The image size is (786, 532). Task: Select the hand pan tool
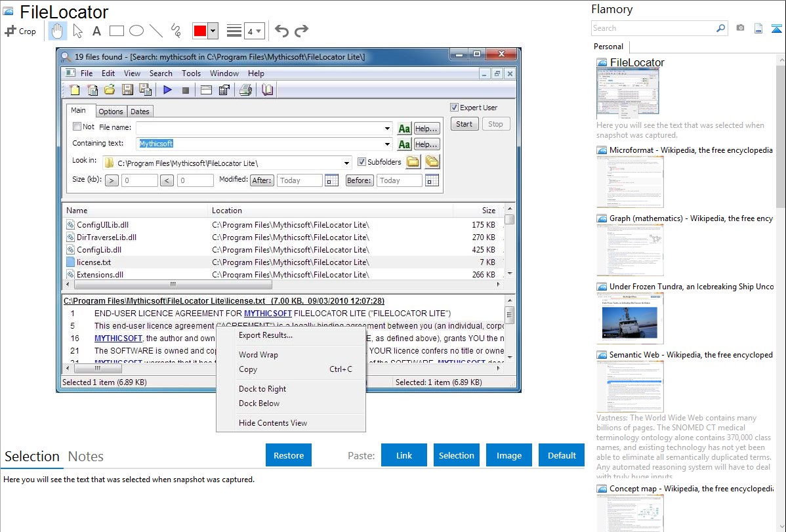pyautogui.click(x=57, y=31)
